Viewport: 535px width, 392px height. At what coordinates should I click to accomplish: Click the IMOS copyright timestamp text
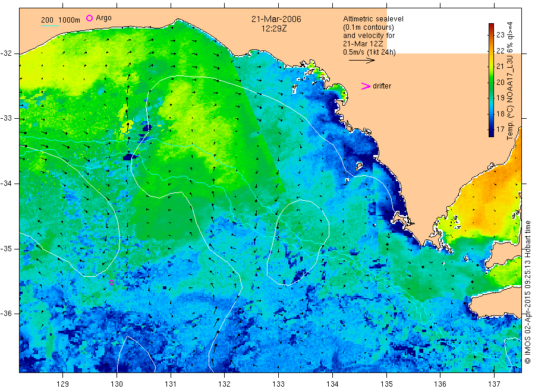(x=528, y=292)
